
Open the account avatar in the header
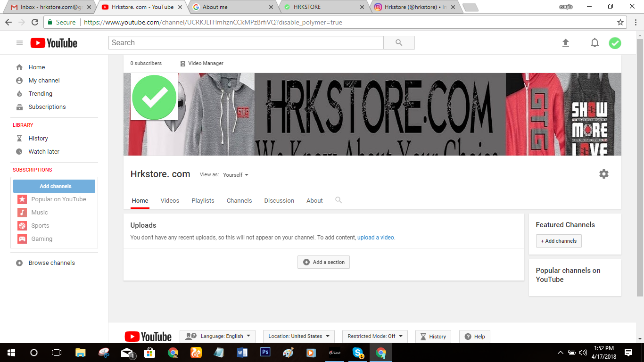(x=615, y=43)
